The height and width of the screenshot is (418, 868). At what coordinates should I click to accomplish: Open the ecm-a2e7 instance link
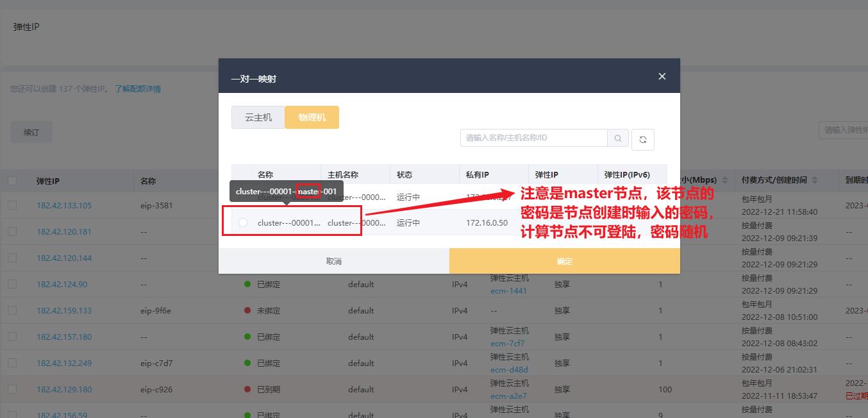(508, 396)
